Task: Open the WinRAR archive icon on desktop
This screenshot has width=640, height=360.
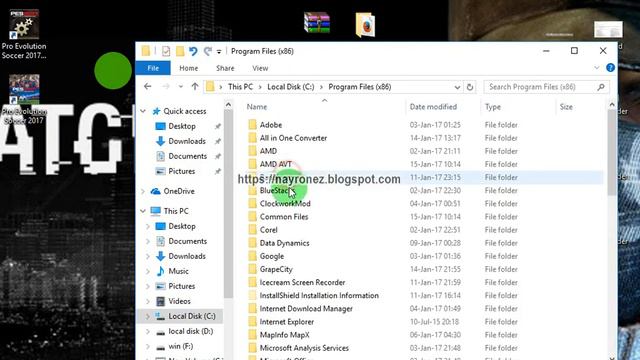Action: 317,22
